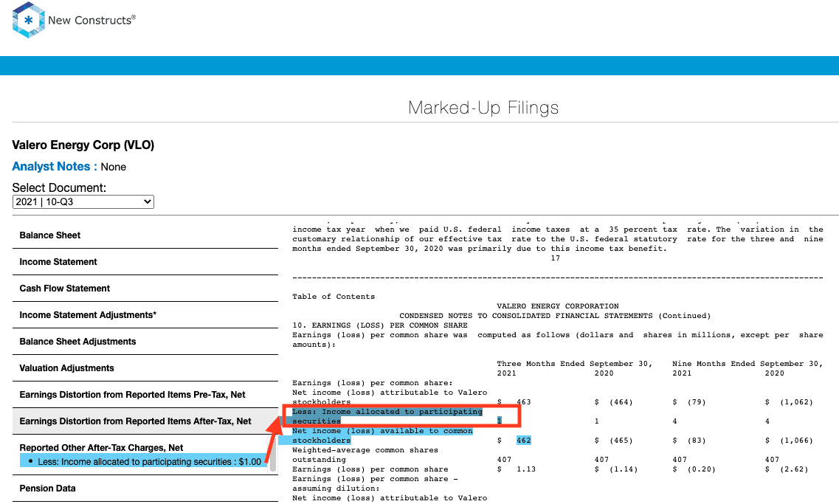839x504 pixels.
Task: Click the 'Nine Months Ended September 30,' column header
Action: 747,364
